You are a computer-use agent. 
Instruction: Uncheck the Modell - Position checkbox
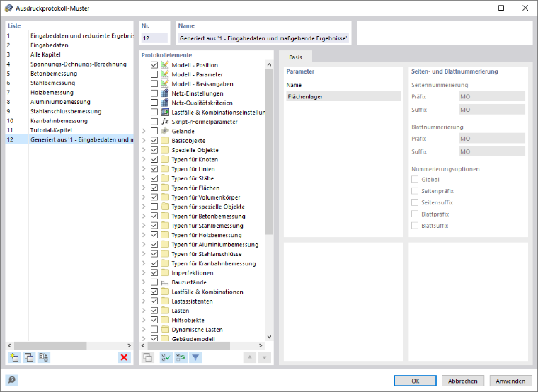(154, 65)
